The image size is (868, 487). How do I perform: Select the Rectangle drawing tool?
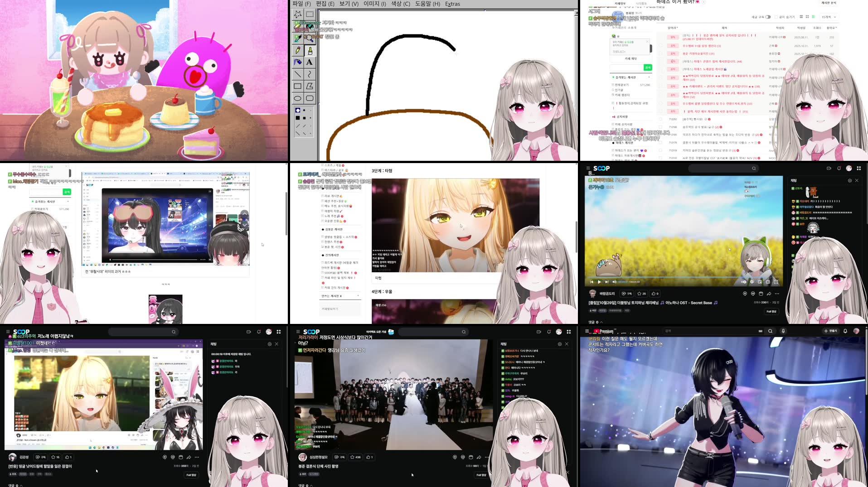point(297,86)
